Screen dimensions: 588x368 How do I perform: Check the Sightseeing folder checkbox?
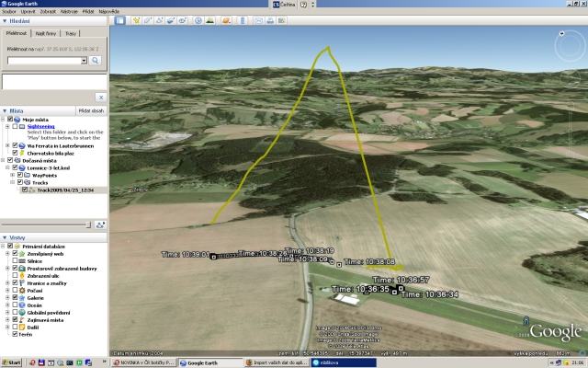click(19, 126)
